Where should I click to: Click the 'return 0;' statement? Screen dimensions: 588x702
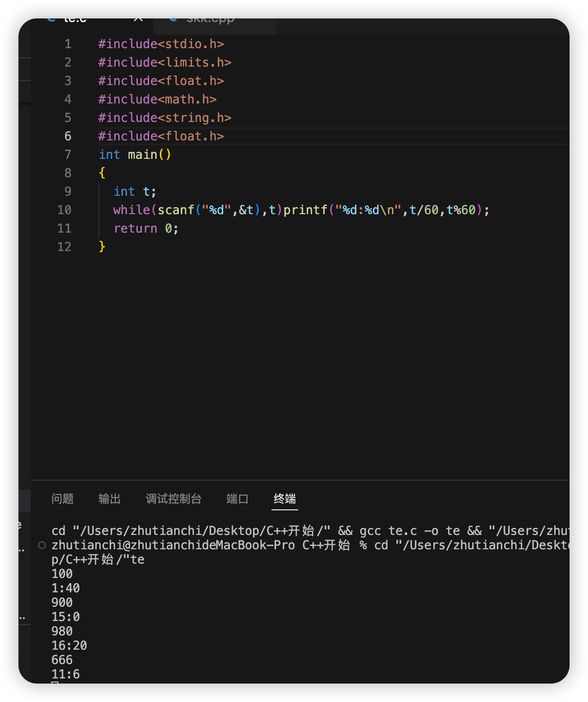point(146,229)
